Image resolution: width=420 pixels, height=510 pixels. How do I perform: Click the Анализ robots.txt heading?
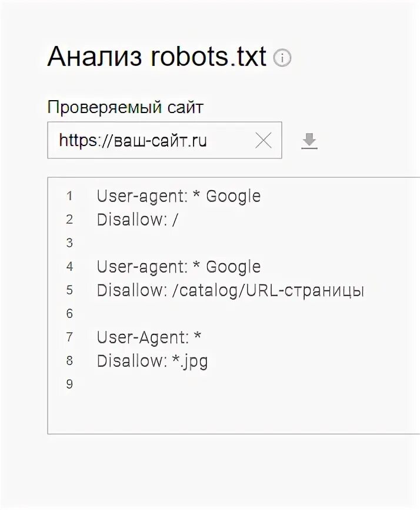coord(156,57)
